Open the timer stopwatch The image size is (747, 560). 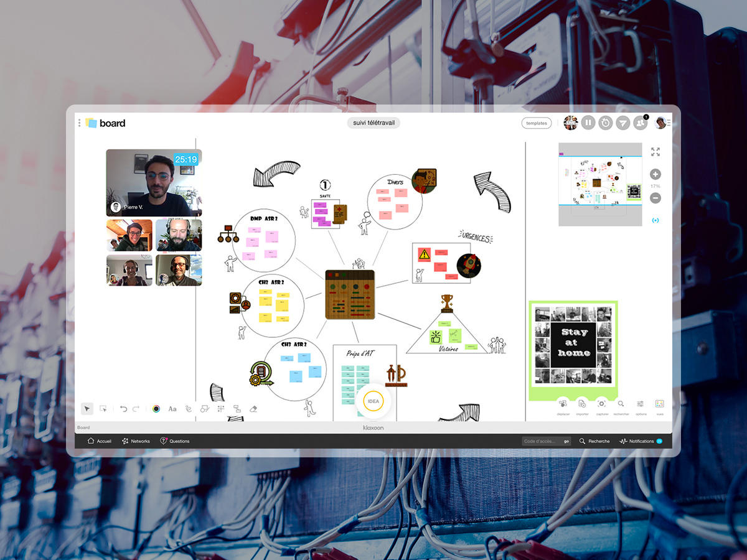[x=606, y=123]
